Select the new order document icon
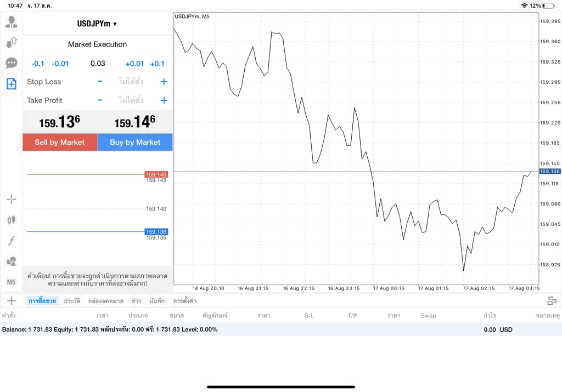This screenshot has height=392, width=562. point(12,84)
